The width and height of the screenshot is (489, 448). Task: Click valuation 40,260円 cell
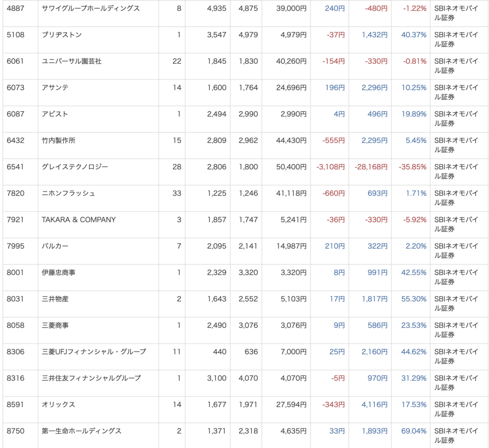[291, 61]
